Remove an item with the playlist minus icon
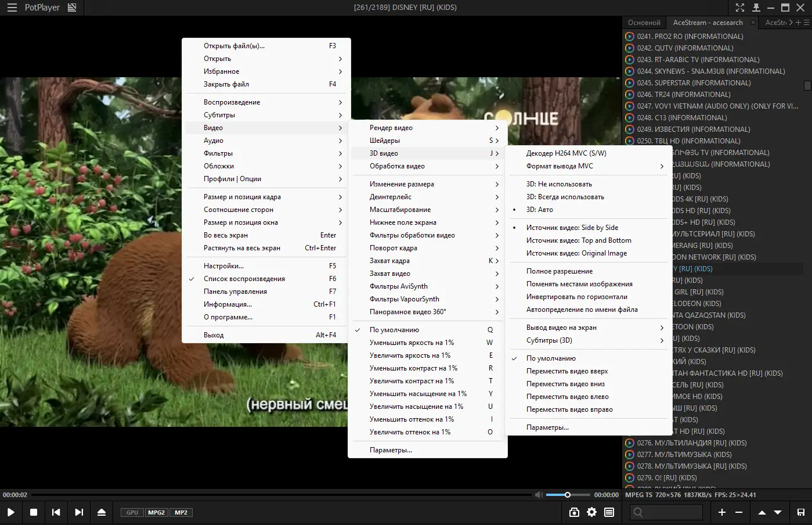The image size is (812, 525). point(739,512)
